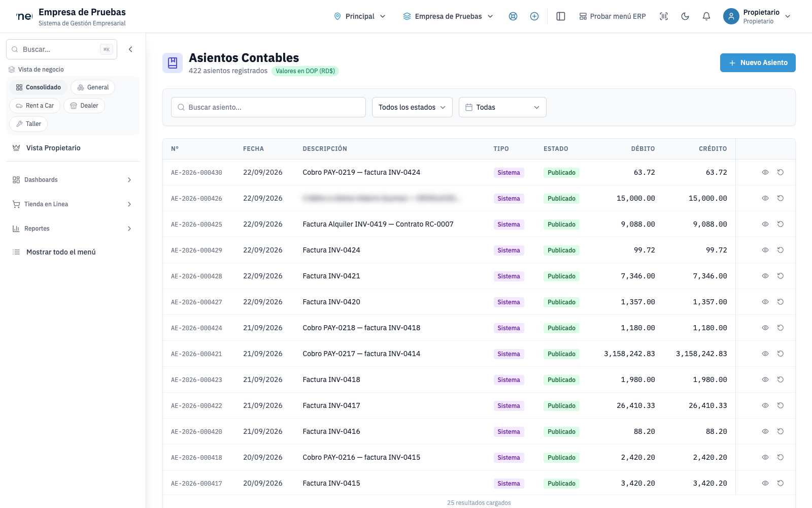Reverse entry AE-2026-000429 with the revert icon
Image resolution: width=812 pixels, height=508 pixels.
pos(781,250)
